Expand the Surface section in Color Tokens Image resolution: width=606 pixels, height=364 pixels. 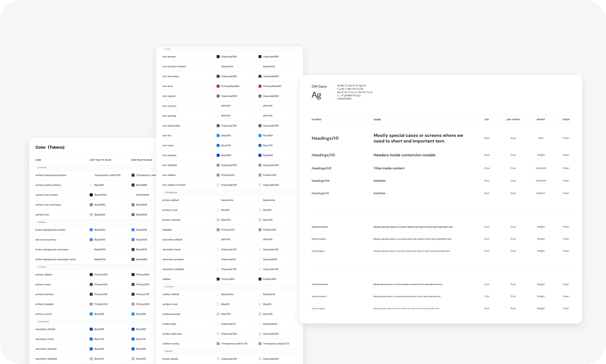(x=42, y=168)
